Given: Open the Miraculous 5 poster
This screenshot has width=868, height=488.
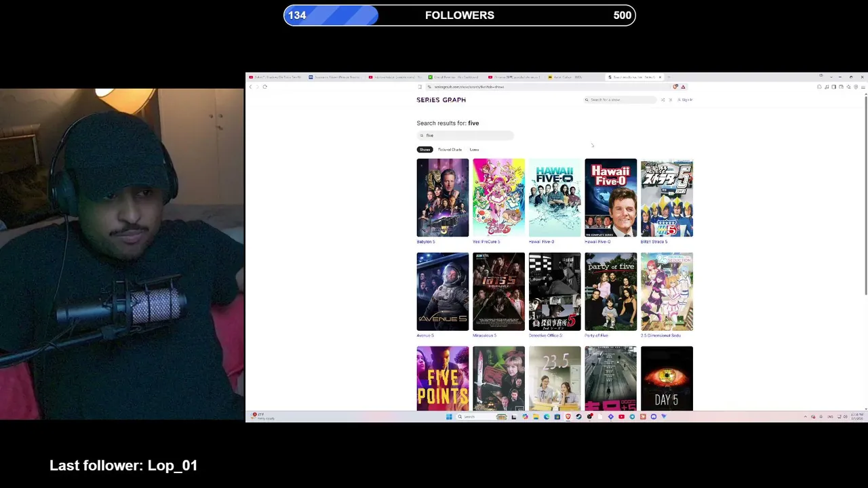Looking at the screenshot, I should [x=498, y=291].
